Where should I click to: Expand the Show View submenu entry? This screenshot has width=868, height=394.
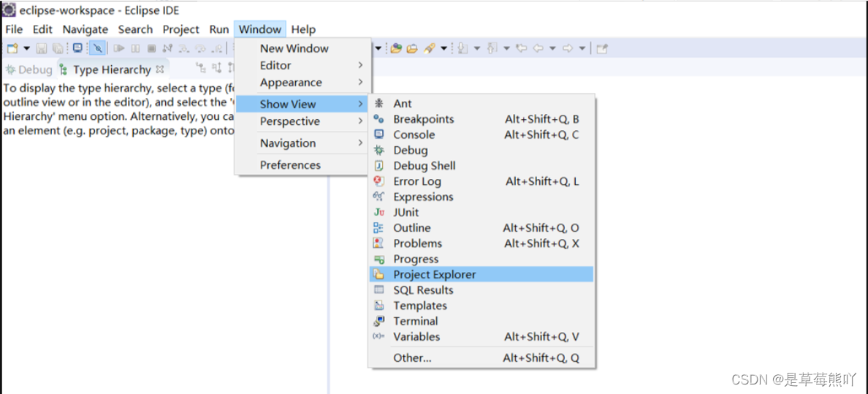pos(302,105)
